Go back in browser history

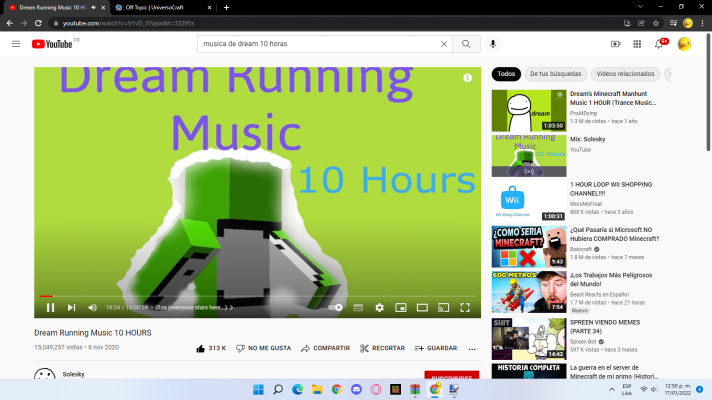[10, 23]
